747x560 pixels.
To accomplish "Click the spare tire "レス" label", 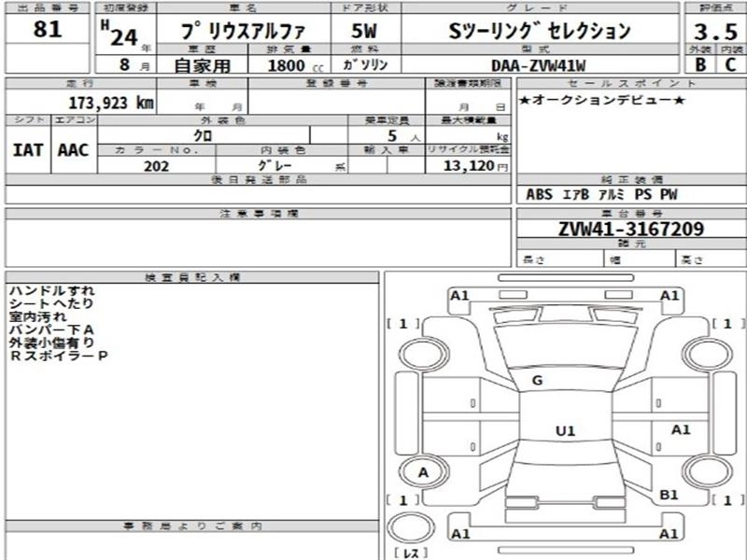I will (x=411, y=553).
